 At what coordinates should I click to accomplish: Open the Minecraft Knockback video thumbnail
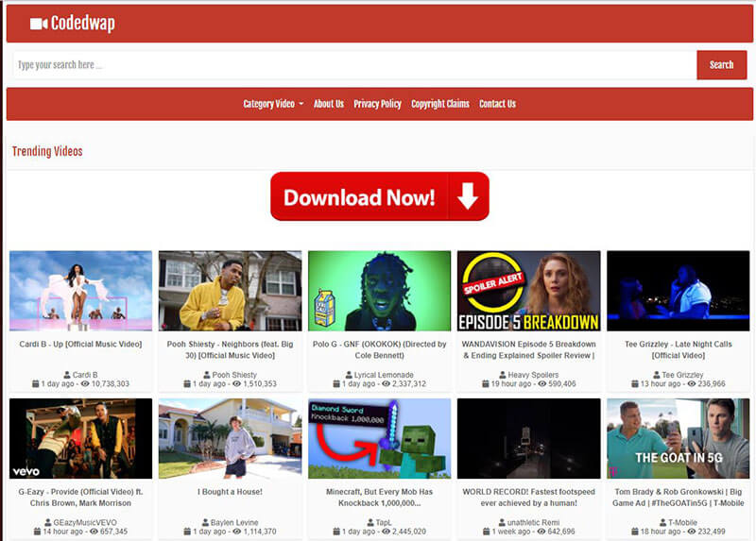click(380, 438)
